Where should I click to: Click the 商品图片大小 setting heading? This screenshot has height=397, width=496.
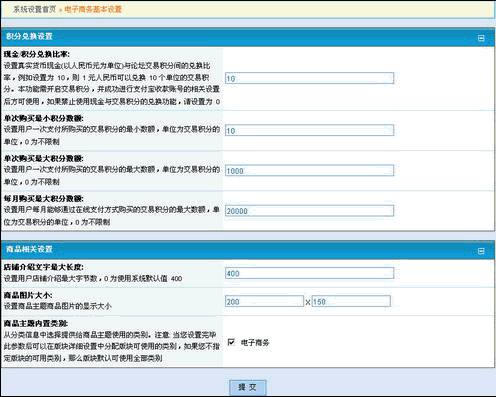(x=28, y=295)
